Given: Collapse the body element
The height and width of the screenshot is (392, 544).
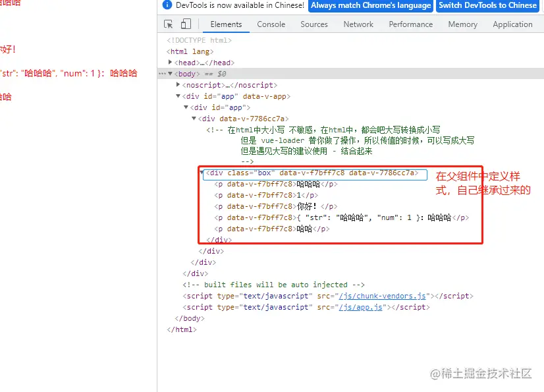Looking at the screenshot, I should click(x=171, y=73).
